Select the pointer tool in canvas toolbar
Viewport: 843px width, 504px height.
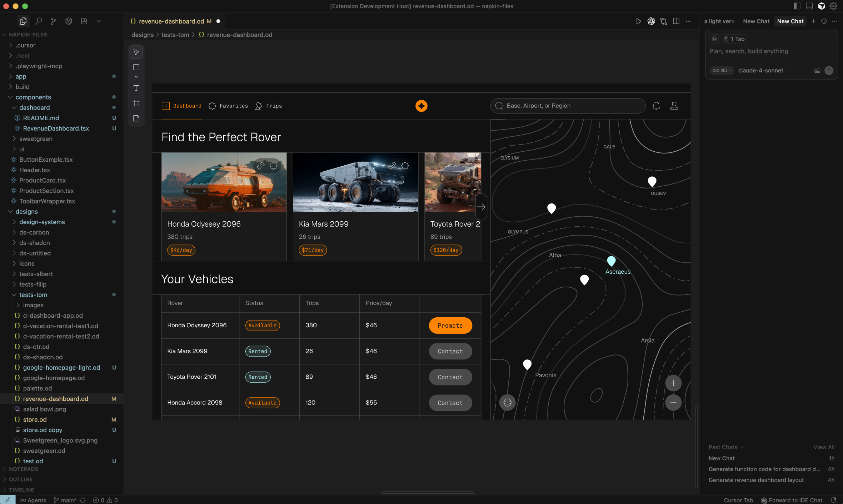point(136,52)
